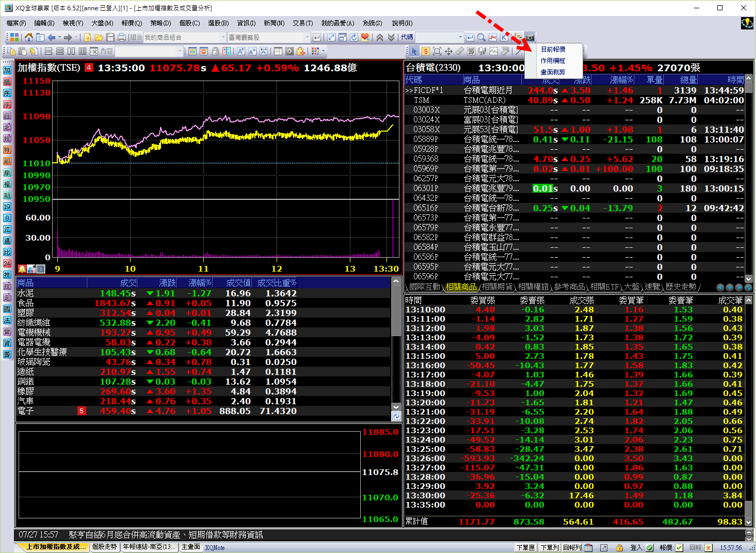Click the double-up chevron icon in the toolbar

click(380, 37)
